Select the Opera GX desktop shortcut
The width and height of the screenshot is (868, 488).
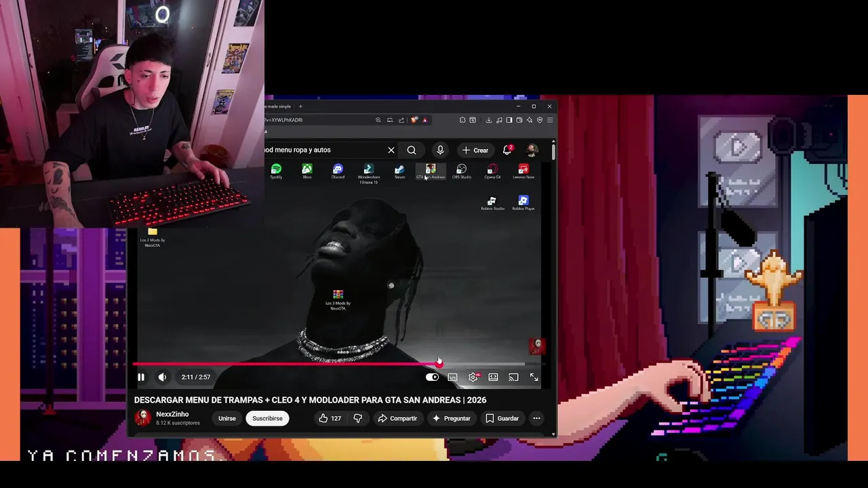coord(492,171)
